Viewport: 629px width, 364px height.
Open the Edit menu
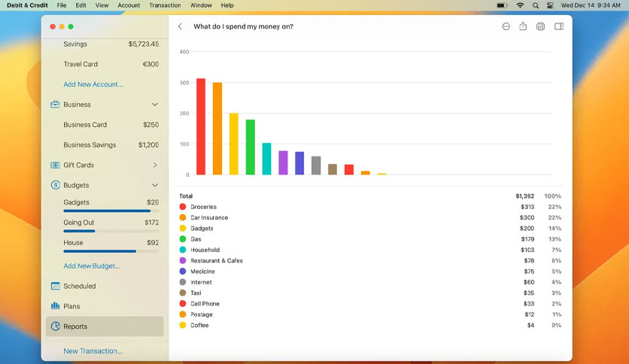pos(81,5)
